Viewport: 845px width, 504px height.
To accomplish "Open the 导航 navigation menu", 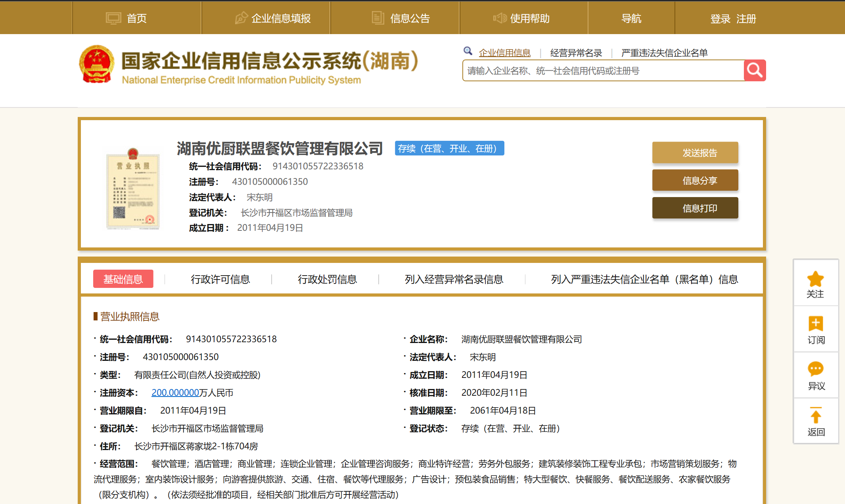I will point(631,18).
